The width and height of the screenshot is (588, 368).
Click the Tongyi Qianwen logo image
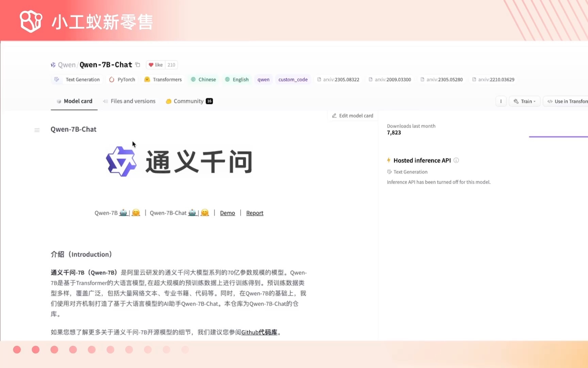coord(179,162)
